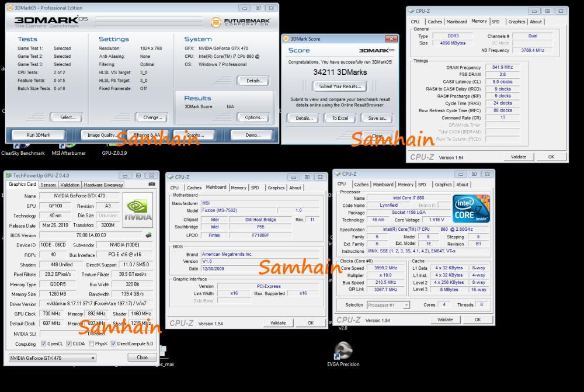Screen dimensions: 584x392
Task: Click the Intel Core i7 logo in CPU-Z
Action: coord(471,209)
